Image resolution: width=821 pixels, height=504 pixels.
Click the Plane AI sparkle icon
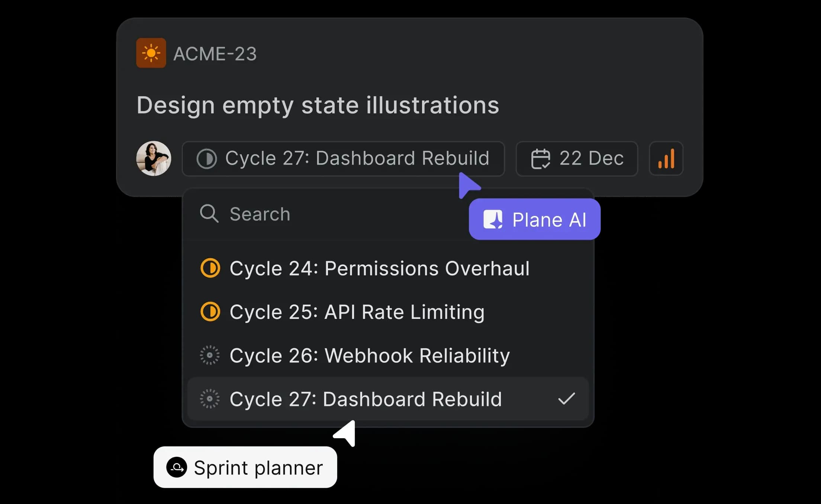click(493, 219)
